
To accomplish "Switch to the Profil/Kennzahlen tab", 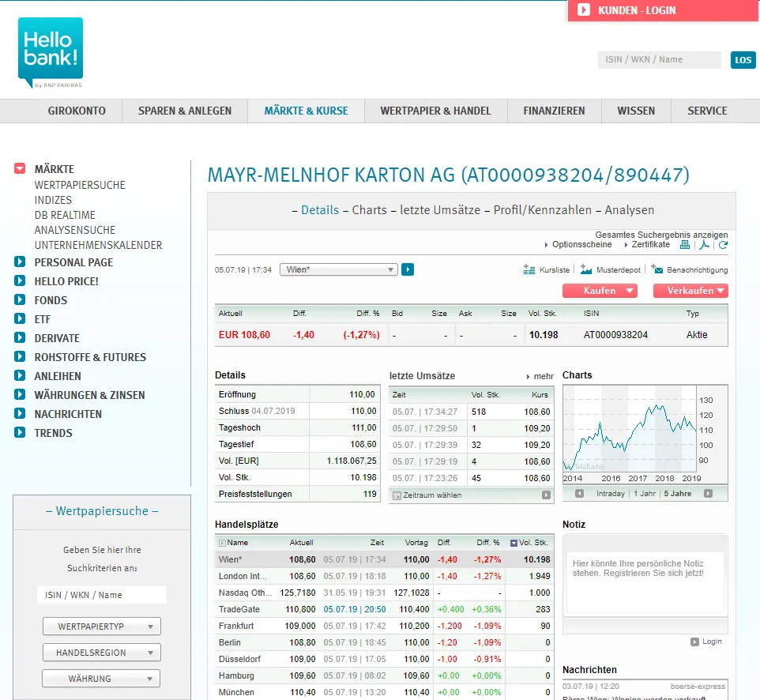I will (x=543, y=210).
